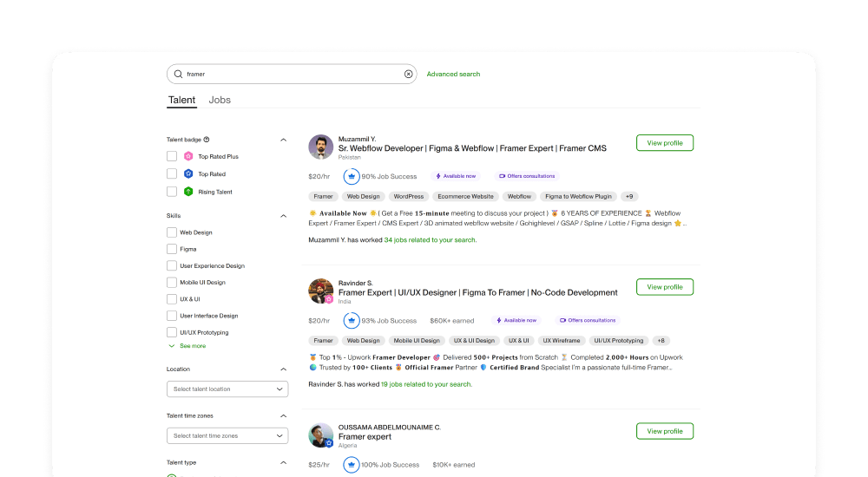Collapse the Talent type section

coord(284,462)
